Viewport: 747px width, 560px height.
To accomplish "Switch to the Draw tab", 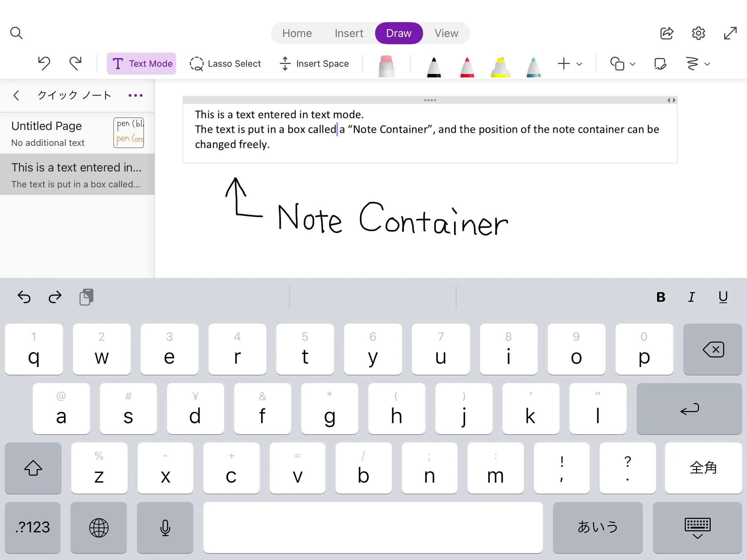I will pos(399,33).
